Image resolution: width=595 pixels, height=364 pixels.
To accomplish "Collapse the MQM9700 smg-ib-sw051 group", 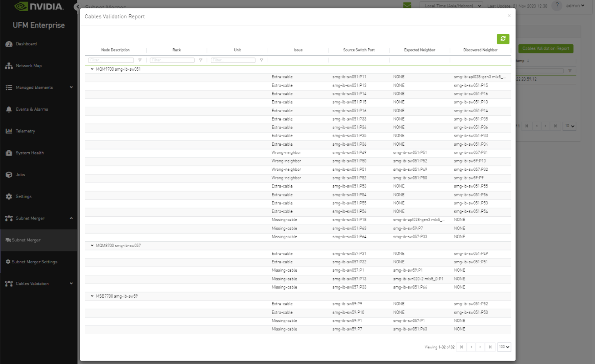I will (x=92, y=69).
